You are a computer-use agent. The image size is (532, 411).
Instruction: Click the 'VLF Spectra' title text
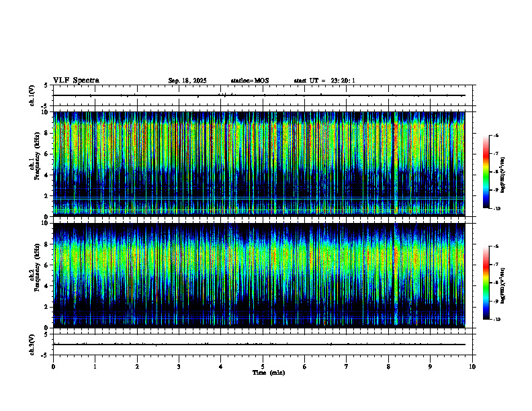point(76,81)
